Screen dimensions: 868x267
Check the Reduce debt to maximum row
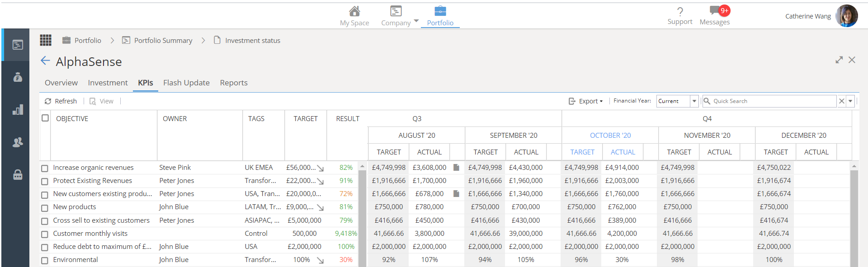point(44,247)
